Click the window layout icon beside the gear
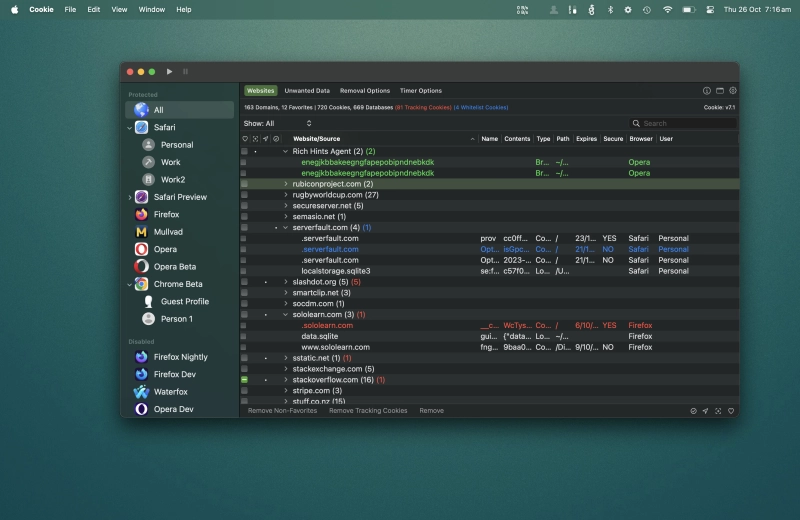Image resolution: width=800 pixels, height=520 pixels. pos(720,91)
